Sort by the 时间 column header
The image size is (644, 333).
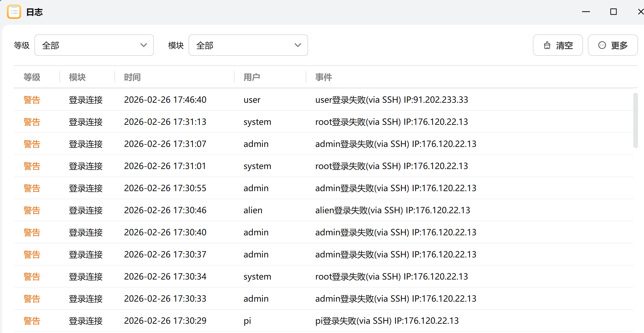coord(132,77)
